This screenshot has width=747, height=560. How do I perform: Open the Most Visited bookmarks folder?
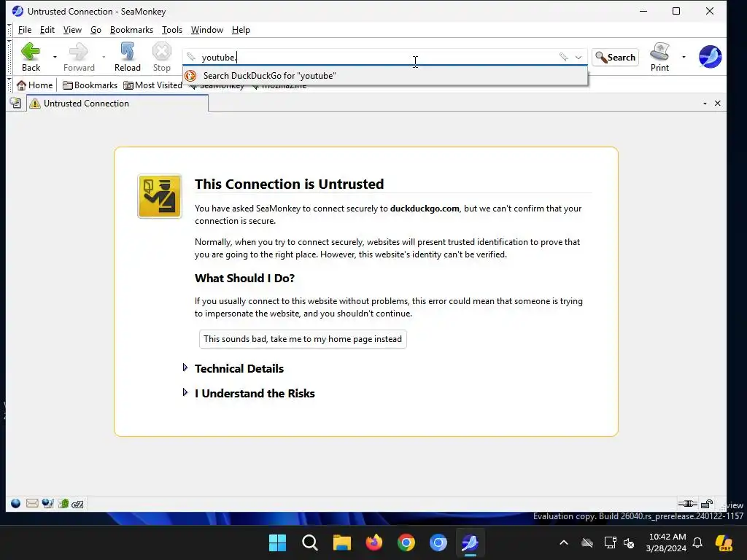152,85
